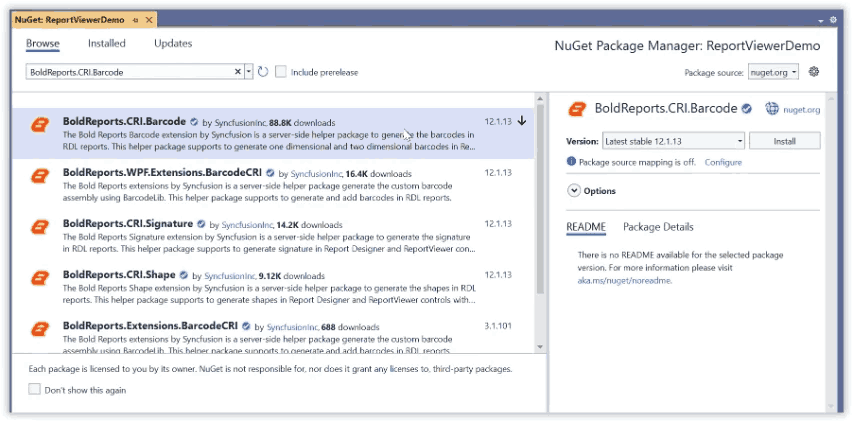This screenshot has height=422, width=853.
Task: Open the Package source dropdown
Action: (774, 72)
